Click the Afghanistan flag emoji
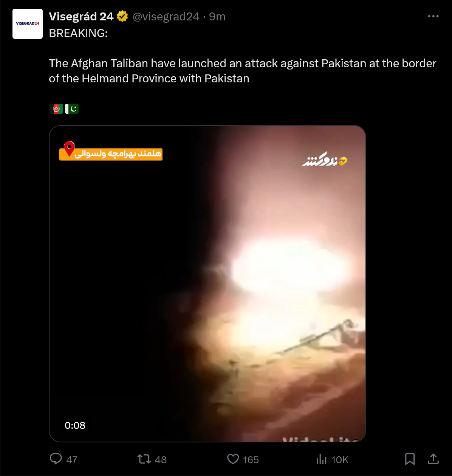The height and width of the screenshot is (476, 452). [57, 109]
